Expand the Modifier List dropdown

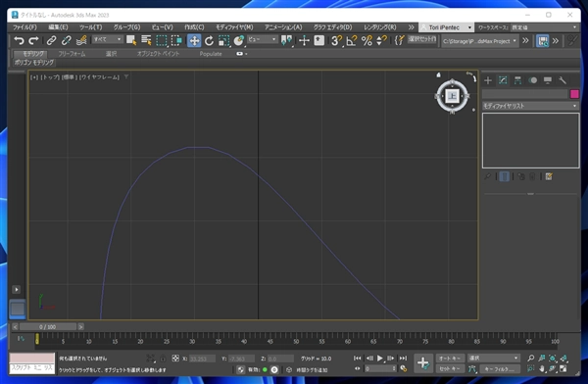pyautogui.click(x=530, y=106)
